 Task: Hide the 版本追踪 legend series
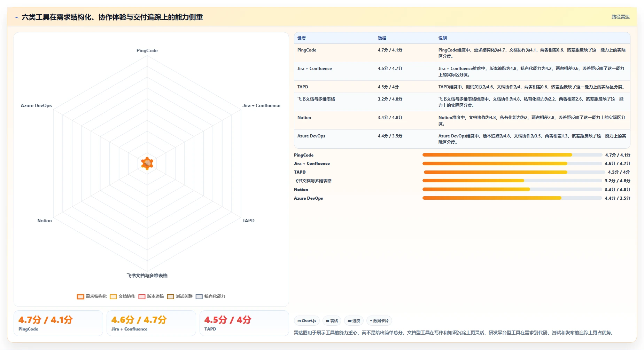click(x=151, y=296)
